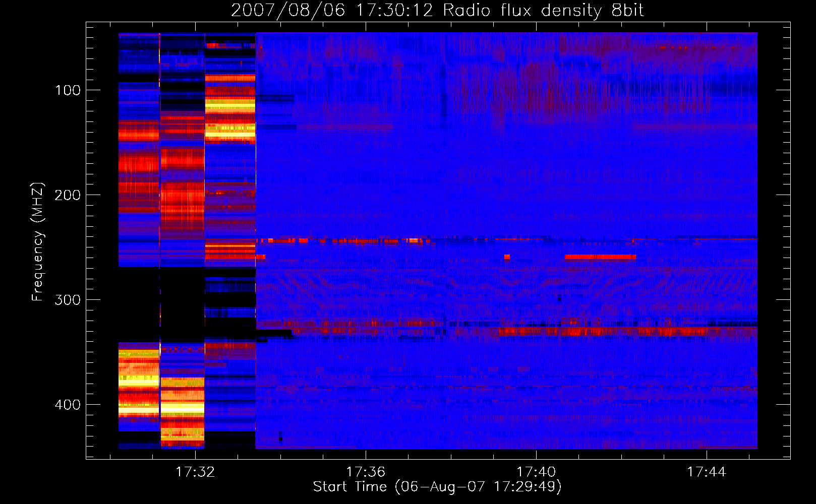Select the 300 frequency tick label
Viewport: 816px width, 504px height.
(x=68, y=300)
